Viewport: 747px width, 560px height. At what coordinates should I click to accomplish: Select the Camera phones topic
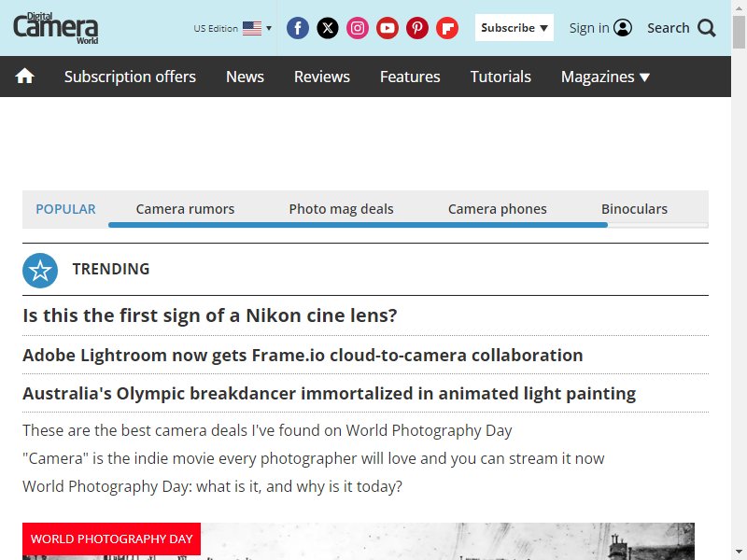(x=498, y=209)
